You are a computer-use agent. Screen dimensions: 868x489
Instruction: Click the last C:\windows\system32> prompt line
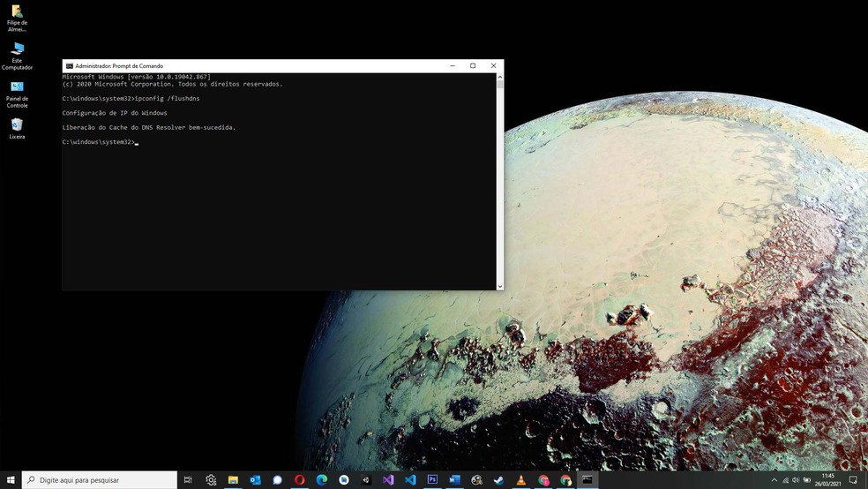tap(99, 142)
